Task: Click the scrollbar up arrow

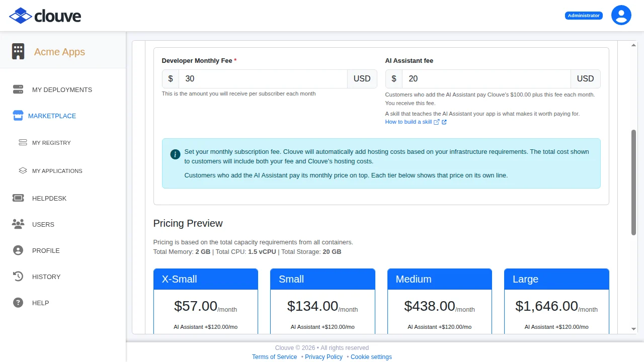Action: click(x=633, y=45)
